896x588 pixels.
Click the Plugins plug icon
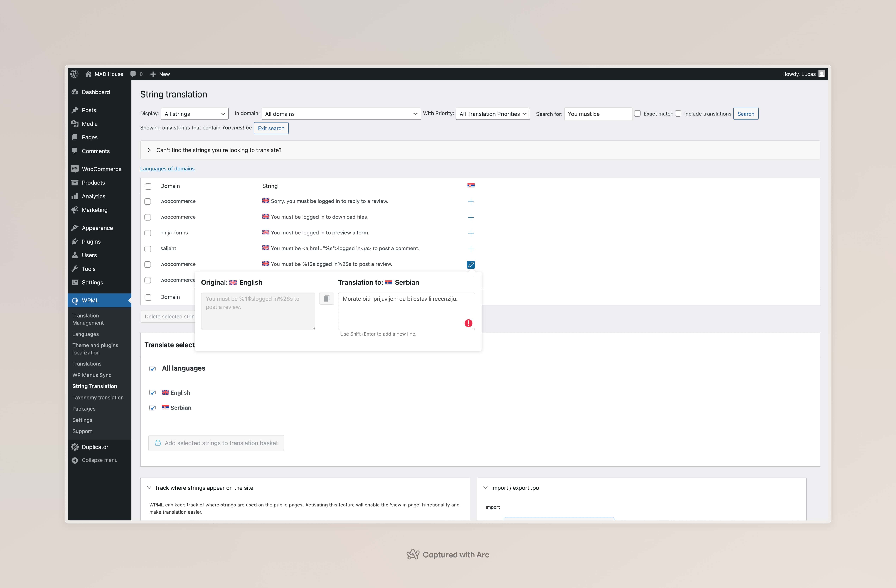(74, 241)
